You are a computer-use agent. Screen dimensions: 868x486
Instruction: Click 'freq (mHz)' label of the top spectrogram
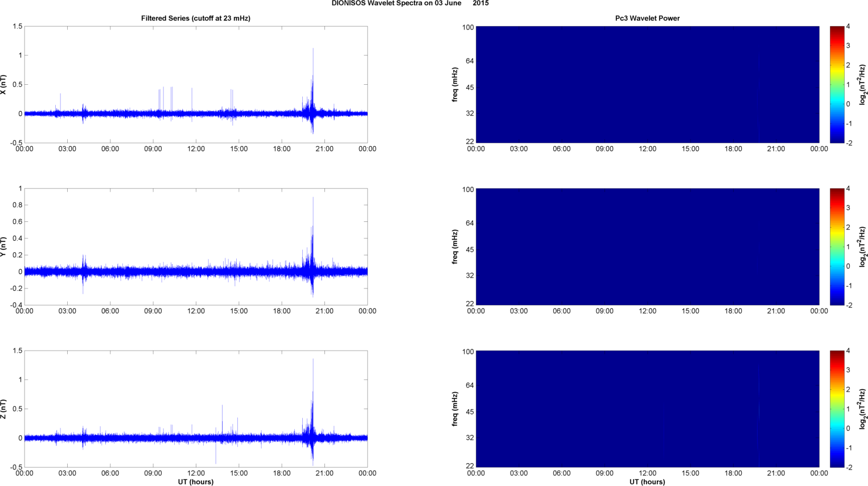click(x=455, y=85)
